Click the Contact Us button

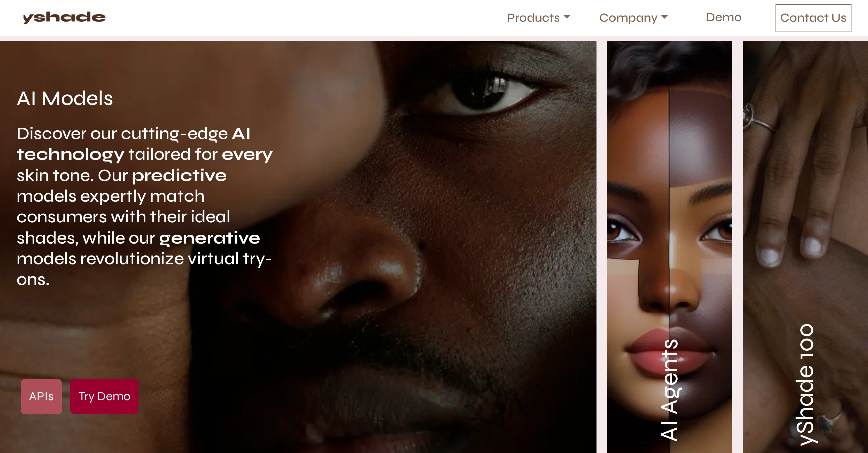click(813, 18)
